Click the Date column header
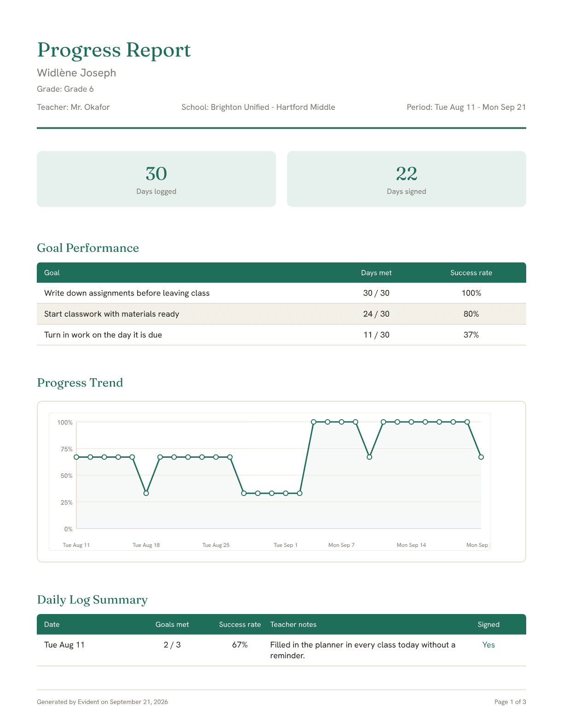563x728 pixels. coord(52,624)
